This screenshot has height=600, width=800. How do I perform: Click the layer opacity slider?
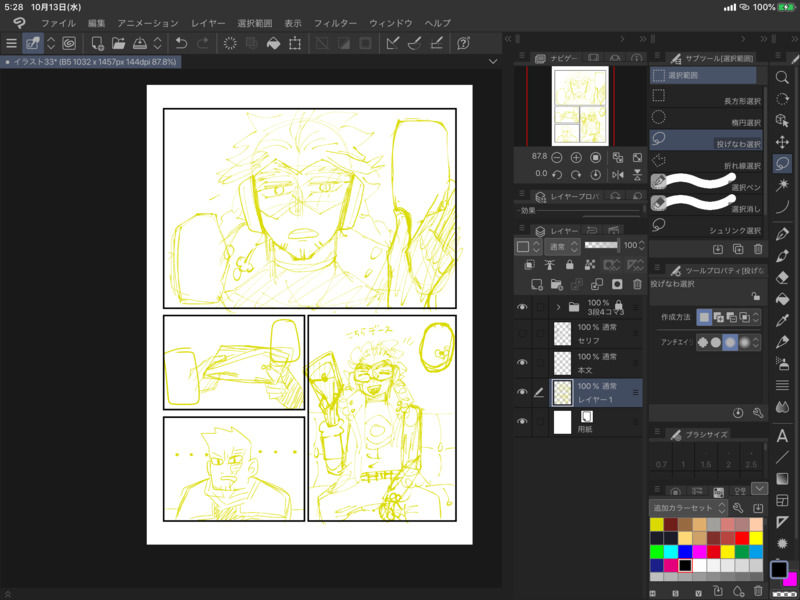[x=602, y=245]
